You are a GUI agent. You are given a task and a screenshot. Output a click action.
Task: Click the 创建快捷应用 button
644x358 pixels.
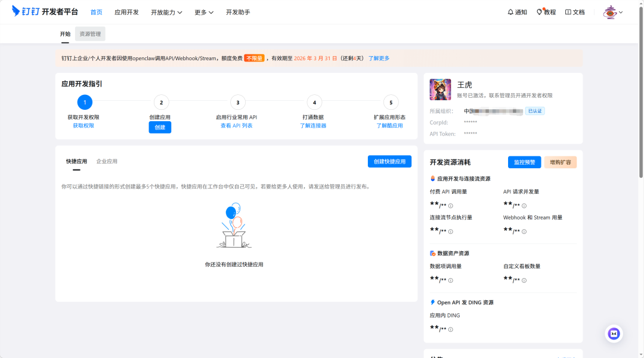(389, 161)
